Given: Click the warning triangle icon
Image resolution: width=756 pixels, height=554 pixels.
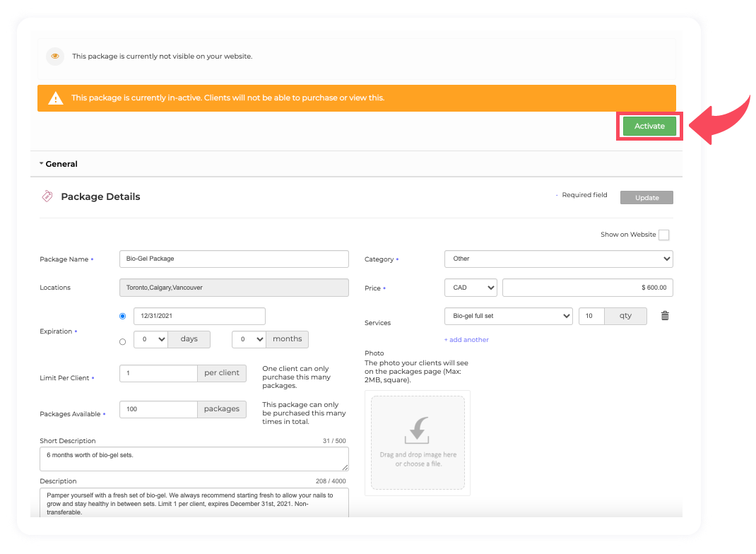Looking at the screenshot, I should (x=55, y=98).
